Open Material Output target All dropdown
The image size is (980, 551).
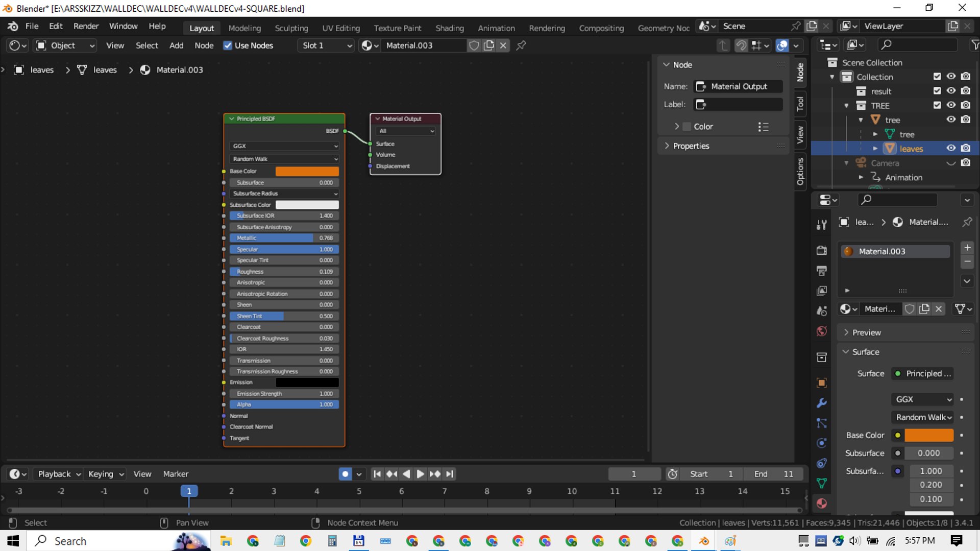click(x=406, y=131)
